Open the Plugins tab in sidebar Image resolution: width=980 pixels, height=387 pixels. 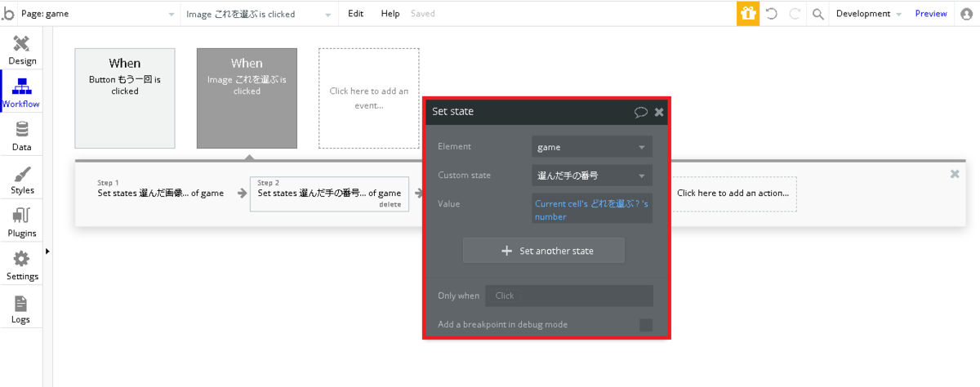point(22,222)
